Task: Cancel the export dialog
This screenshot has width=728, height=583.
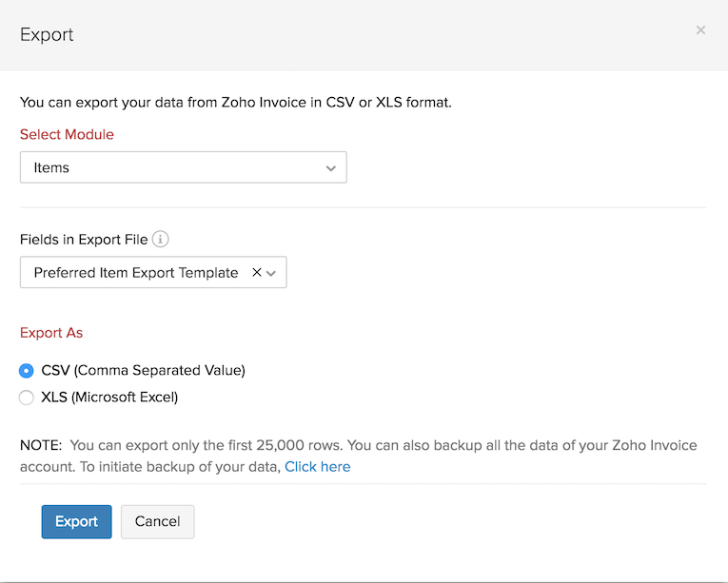Action: pyautogui.click(x=157, y=521)
